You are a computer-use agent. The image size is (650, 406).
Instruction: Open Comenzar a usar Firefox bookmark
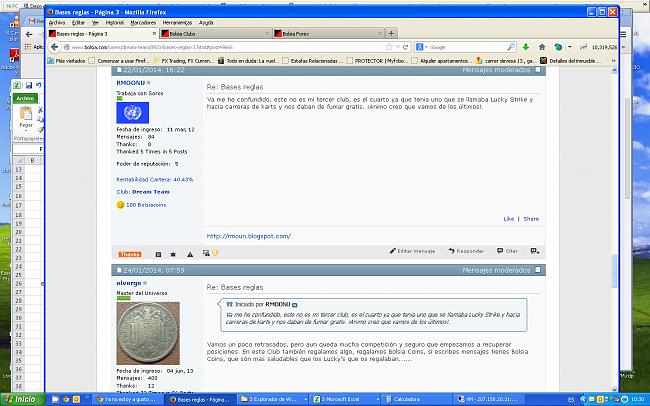120,61
